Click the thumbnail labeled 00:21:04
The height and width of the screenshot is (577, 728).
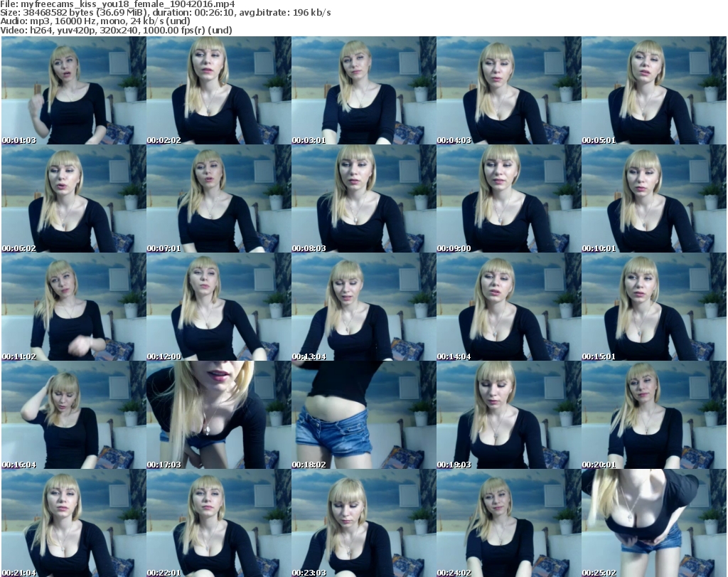point(74,523)
